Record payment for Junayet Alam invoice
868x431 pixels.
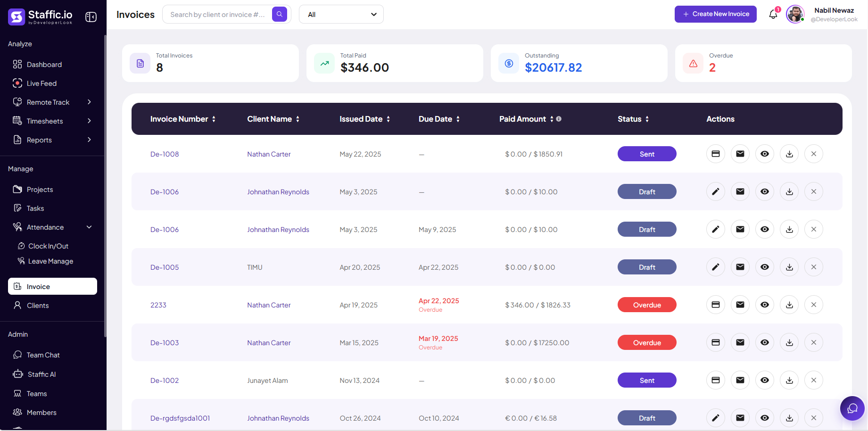(x=716, y=380)
